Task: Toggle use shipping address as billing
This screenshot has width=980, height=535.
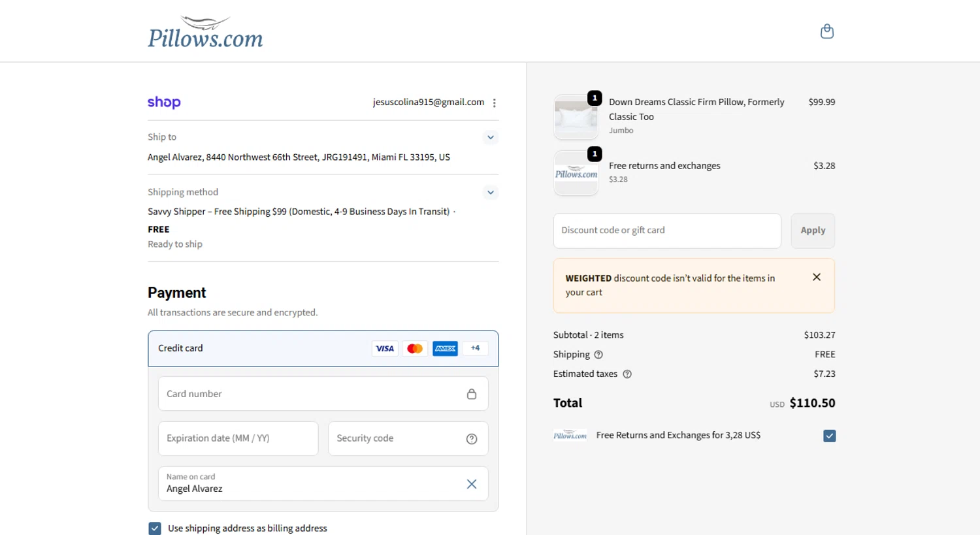Action: pos(155,528)
